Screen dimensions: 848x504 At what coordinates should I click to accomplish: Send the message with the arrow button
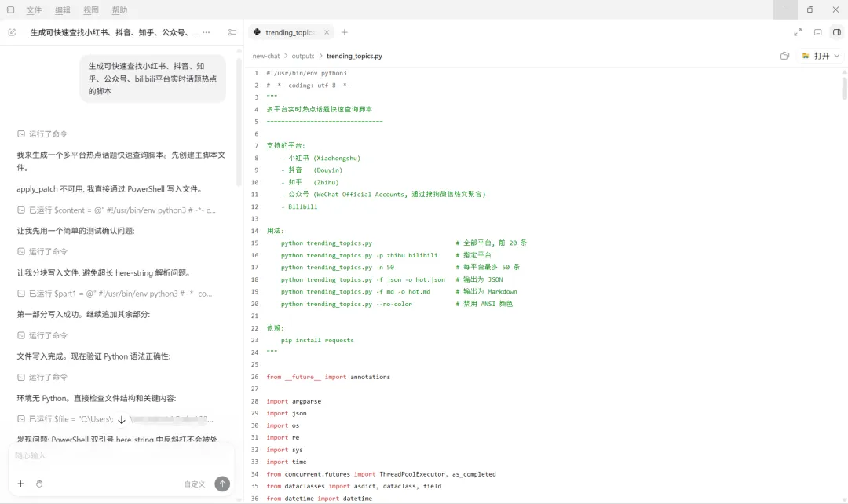point(222,484)
